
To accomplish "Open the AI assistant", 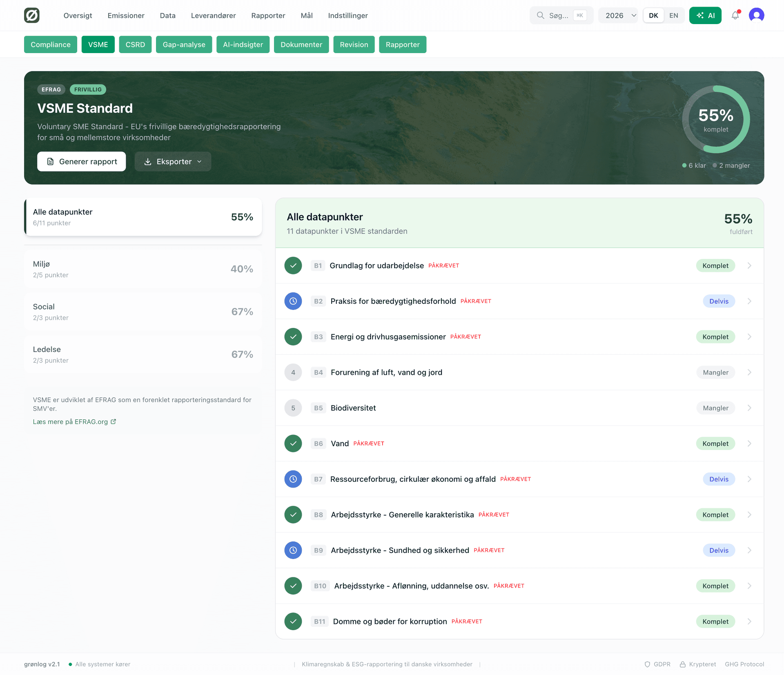I will coord(705,15).
